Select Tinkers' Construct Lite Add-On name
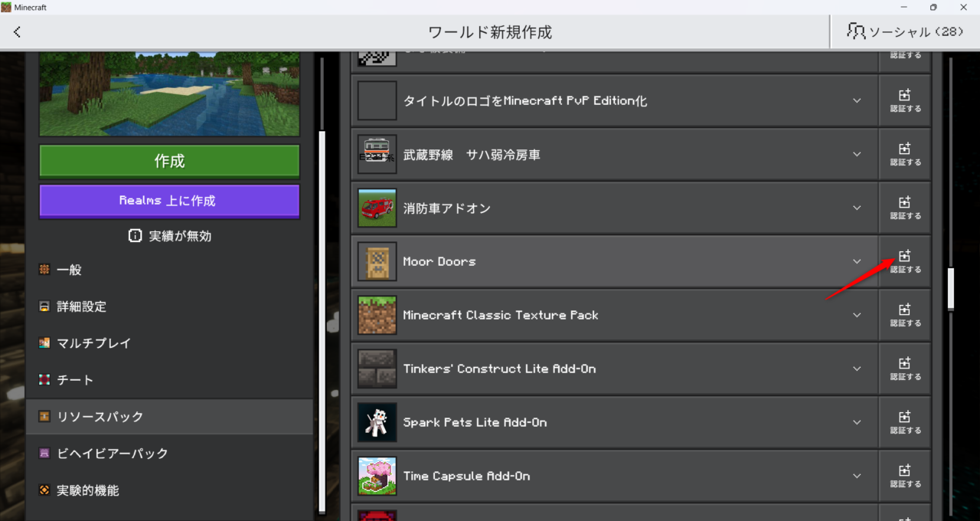Viewport: 980px width, 521px height. (x=499, y=369)
